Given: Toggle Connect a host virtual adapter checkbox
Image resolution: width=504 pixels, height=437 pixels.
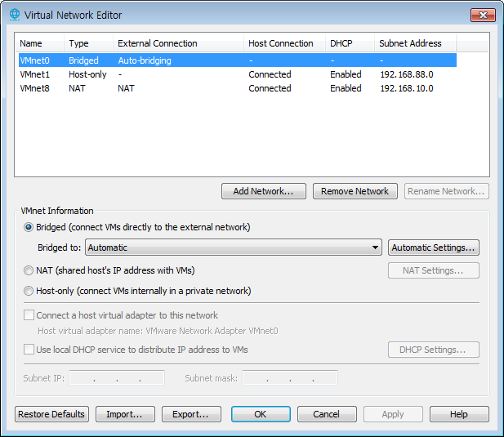Looking at the screenshot, I should click(29, 315).
